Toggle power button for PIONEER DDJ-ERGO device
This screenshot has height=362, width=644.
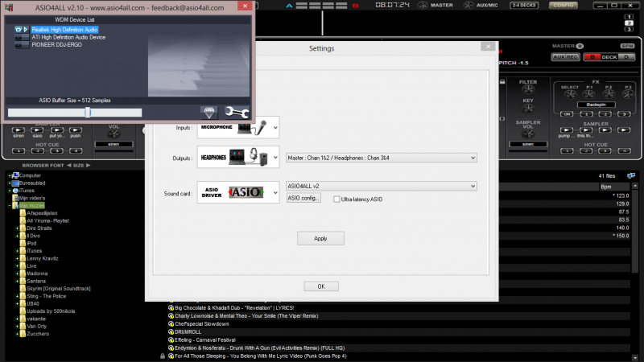point(18,45)
